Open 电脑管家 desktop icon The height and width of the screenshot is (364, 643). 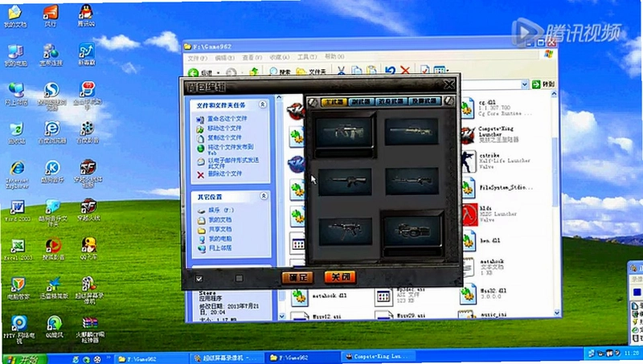pos(18,288)
